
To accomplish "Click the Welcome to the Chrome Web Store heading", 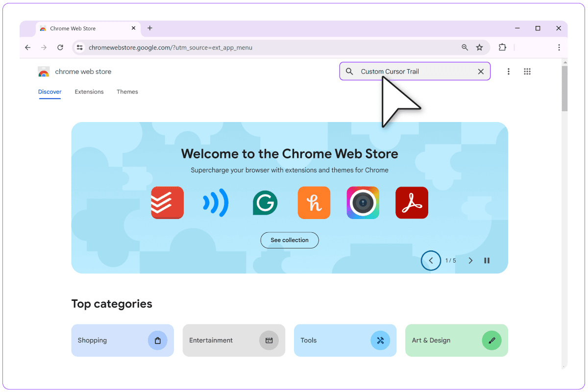I will 290,154.
